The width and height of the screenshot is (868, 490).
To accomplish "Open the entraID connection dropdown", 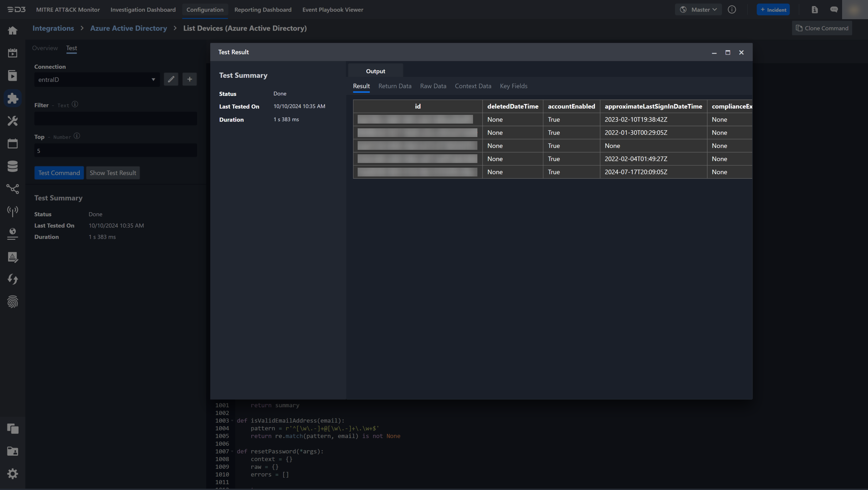I will [97, 79].
